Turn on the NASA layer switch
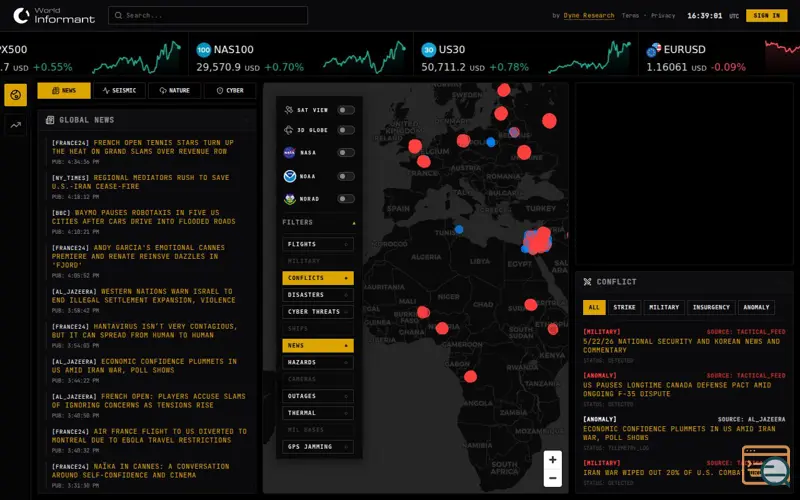Screen dimensions: 800x500 pos(346,153)
